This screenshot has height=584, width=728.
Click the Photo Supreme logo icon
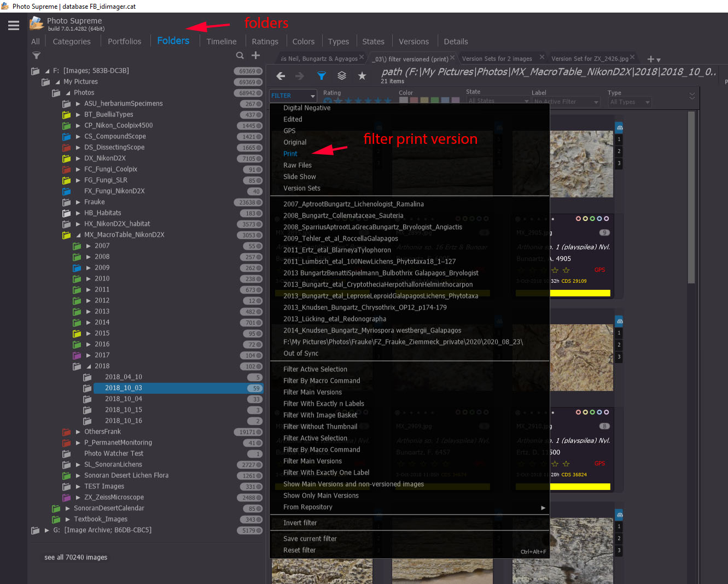(x=37, y=23)
